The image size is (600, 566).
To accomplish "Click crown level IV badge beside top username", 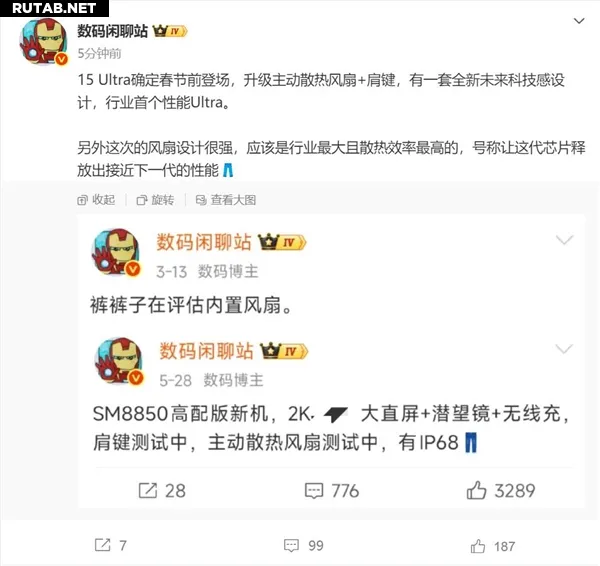I will [170, 31].
